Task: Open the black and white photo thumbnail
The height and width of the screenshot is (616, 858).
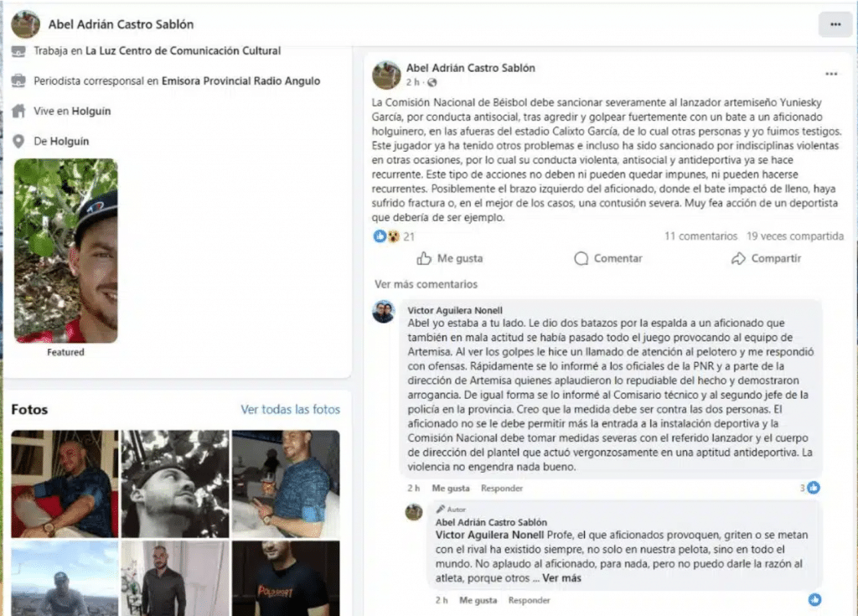Action: [175, 484]
